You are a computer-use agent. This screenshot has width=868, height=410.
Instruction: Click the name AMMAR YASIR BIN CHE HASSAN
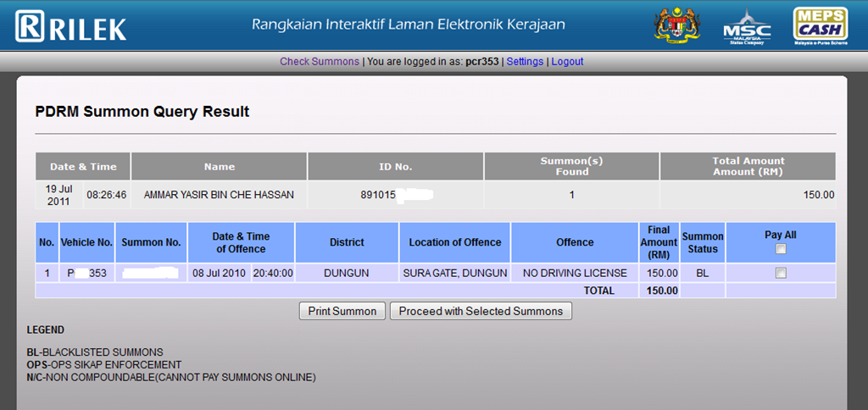(219, 195)
